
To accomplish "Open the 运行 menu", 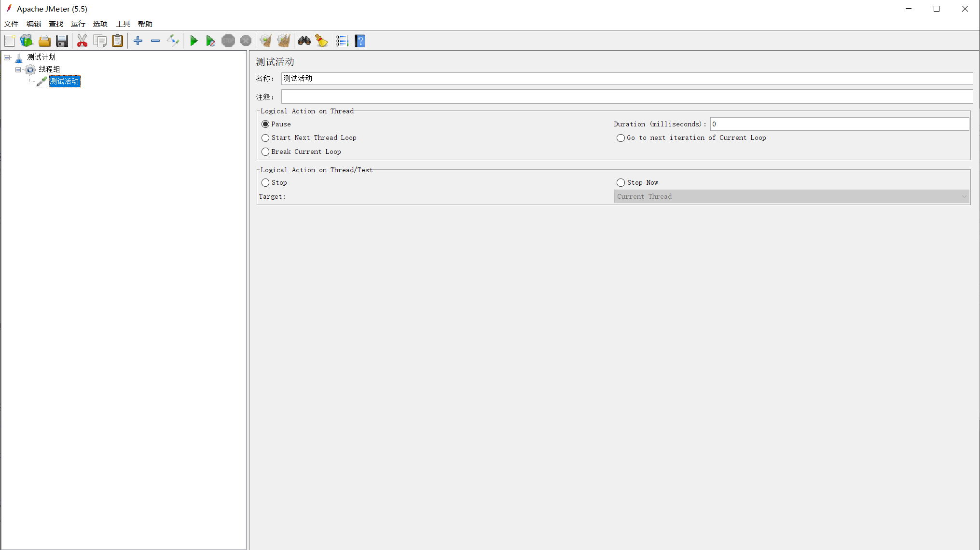I will click(x=77, y=24).
